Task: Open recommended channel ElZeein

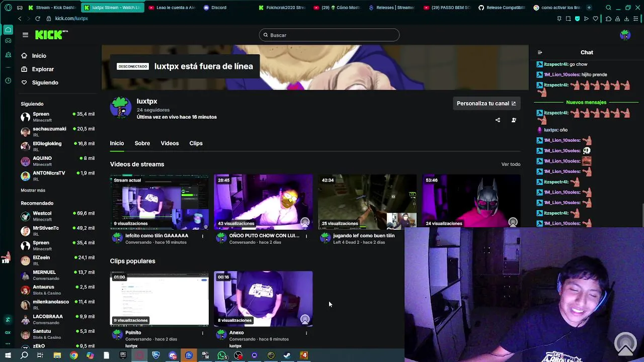Action: coord(57,260)
